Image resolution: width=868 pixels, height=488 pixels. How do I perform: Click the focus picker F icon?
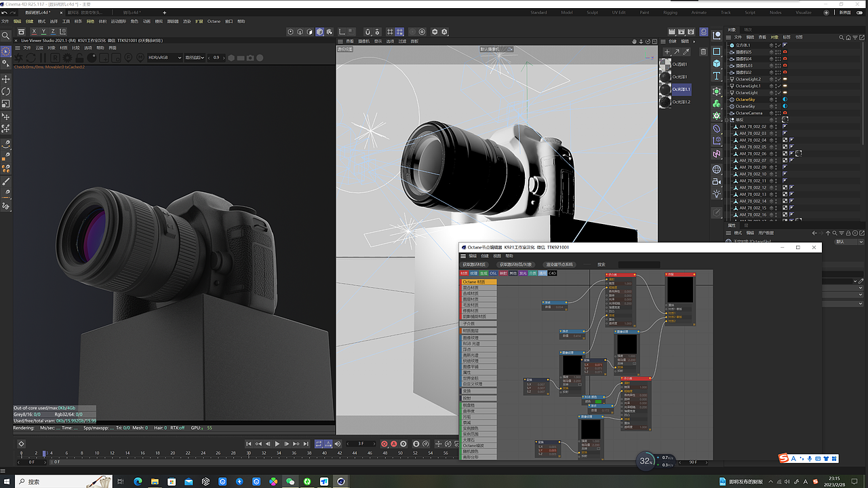point(128,58)
